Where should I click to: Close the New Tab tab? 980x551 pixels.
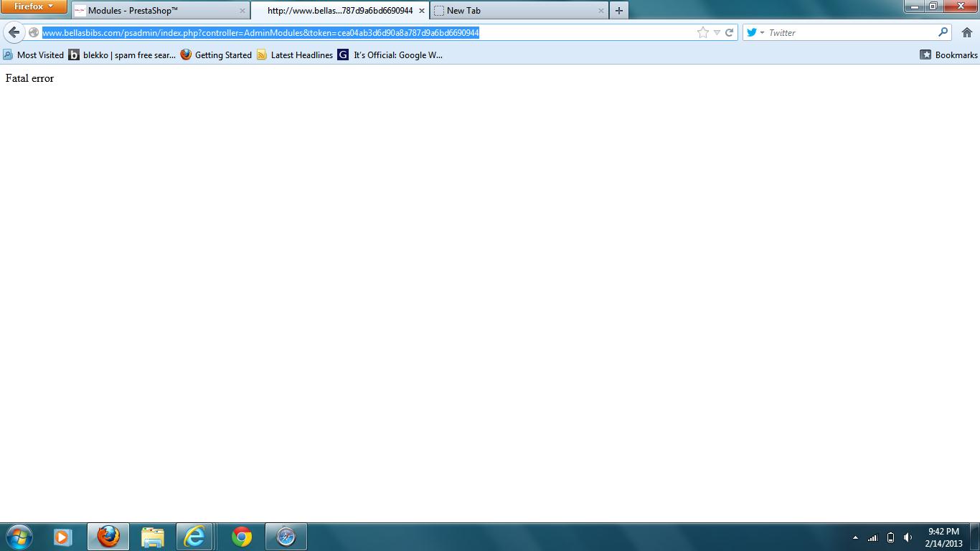coord(601,11)
